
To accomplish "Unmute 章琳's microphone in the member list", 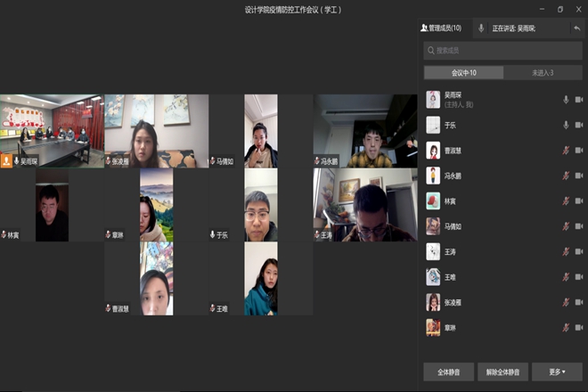I will click(565, 328).
